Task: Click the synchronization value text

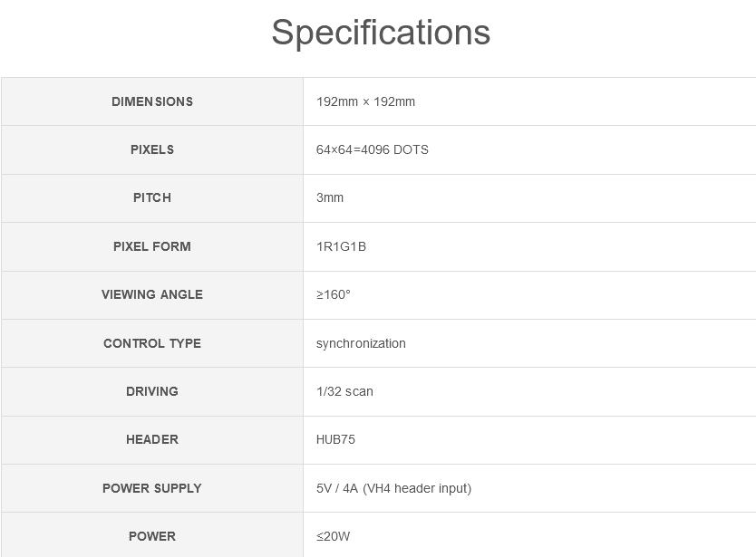Action: pos(361,343)
